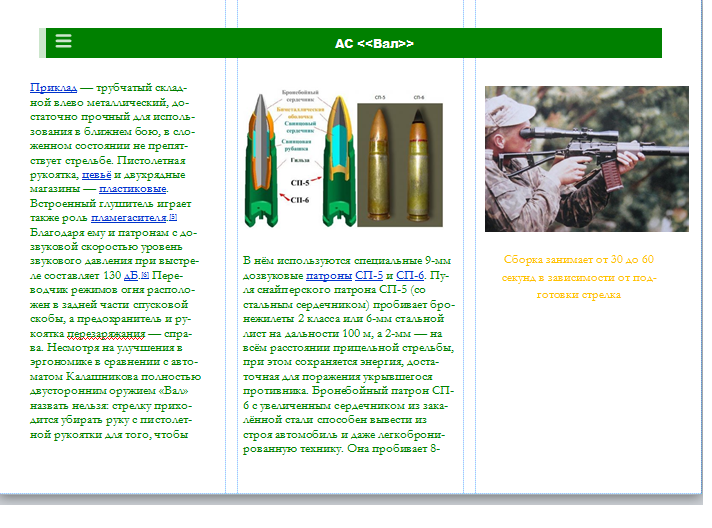Open the СП-6 hyperlink
Viewport: 712px width, 528px height.
click(410, 276)
